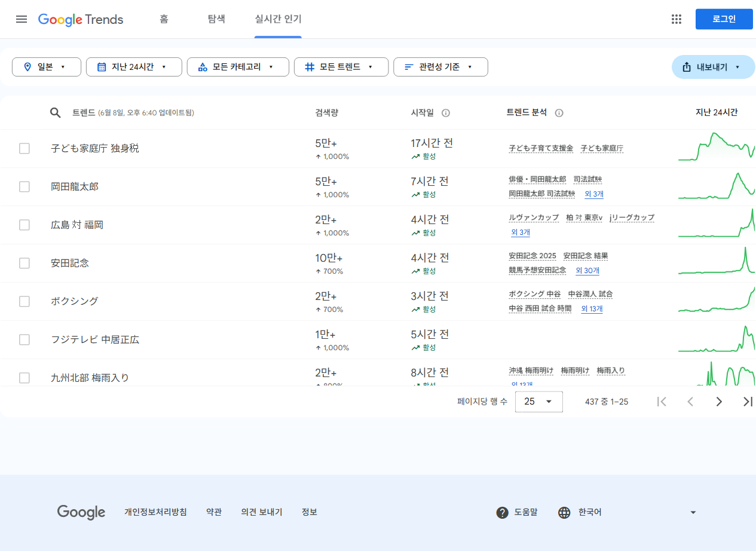Open the Google apps grid
Image resolution: width=756 pixels, height=551 pixels.
pyautogui.click(x=677, y=19)
